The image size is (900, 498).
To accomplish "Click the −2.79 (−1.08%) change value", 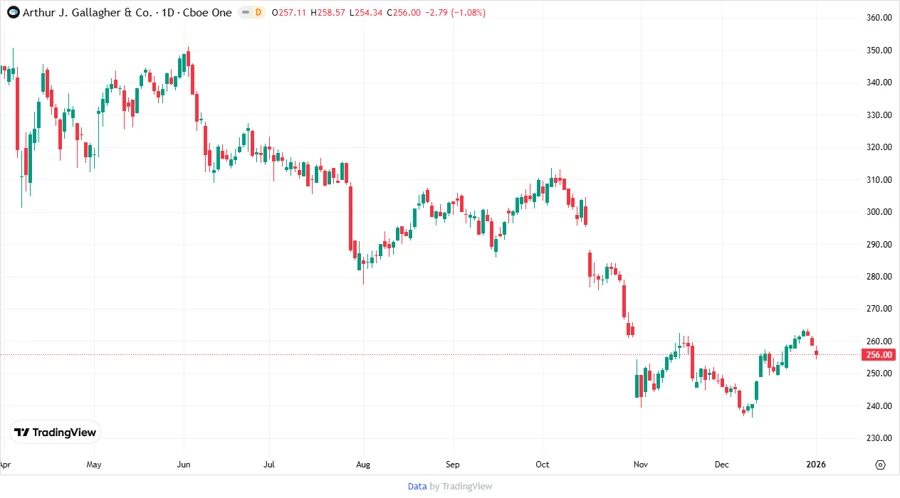I will (x=455, y=13).
